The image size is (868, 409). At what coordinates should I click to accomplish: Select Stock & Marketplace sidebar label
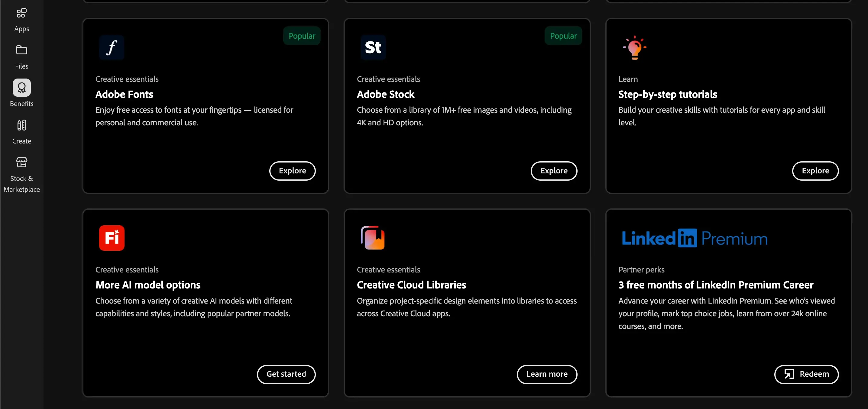(x=21, y=184)
